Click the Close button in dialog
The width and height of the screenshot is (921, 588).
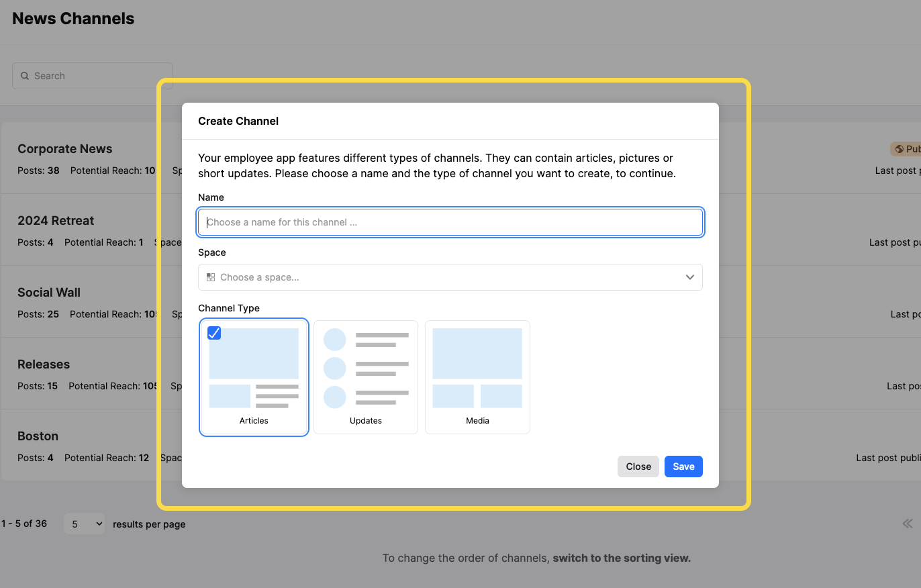pos(638,467)
